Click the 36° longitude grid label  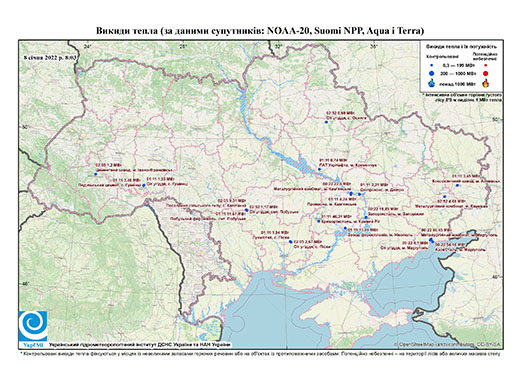[x=374, y=47]
